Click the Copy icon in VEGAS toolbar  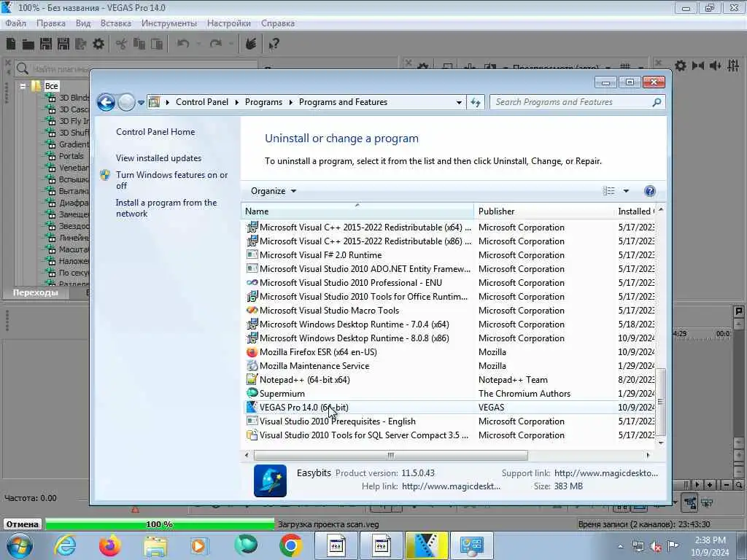click(x=139, y=44)
